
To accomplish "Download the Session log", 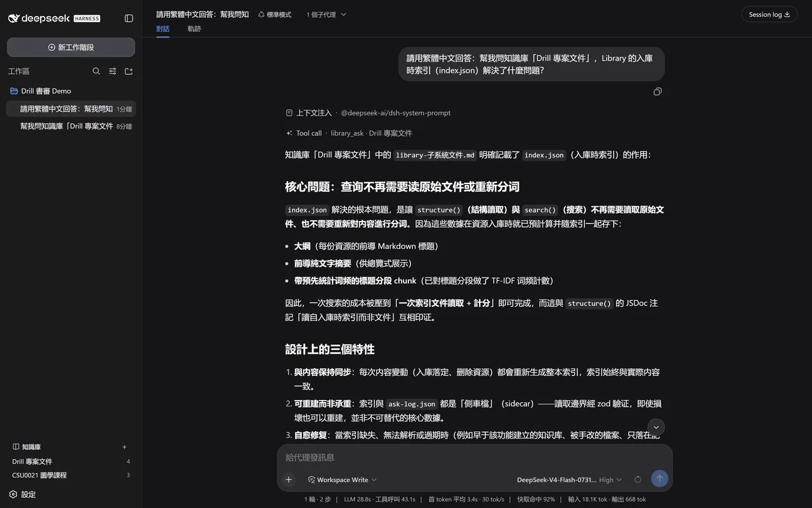I will (769, 15).
